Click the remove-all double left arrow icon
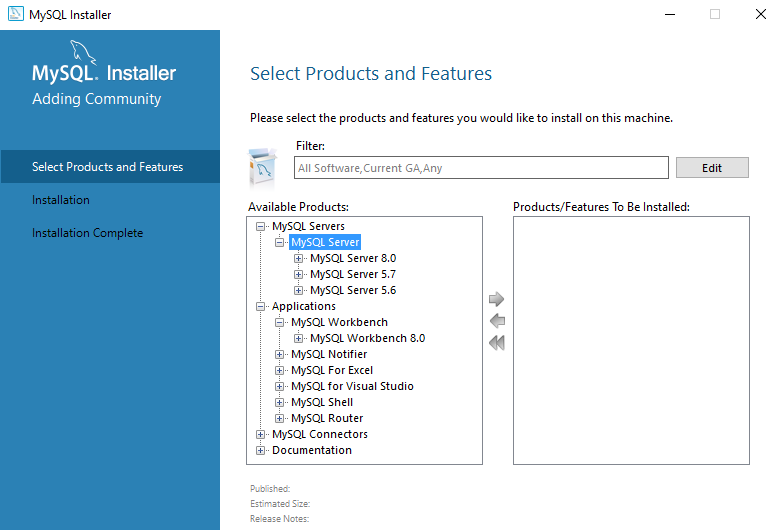Screen dimensions: 784x530 (x=497, y=343)
